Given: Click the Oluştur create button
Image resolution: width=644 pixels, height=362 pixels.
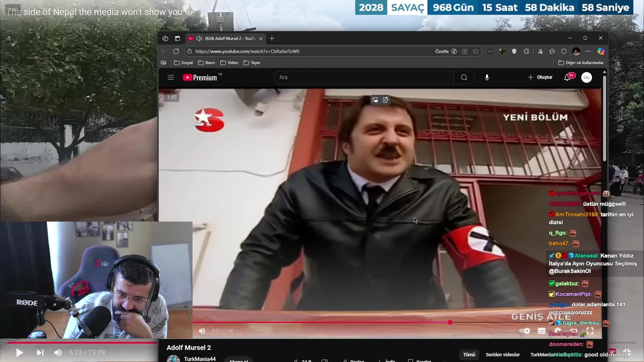Looking at the screenshot, I should [x=540, y=77].
